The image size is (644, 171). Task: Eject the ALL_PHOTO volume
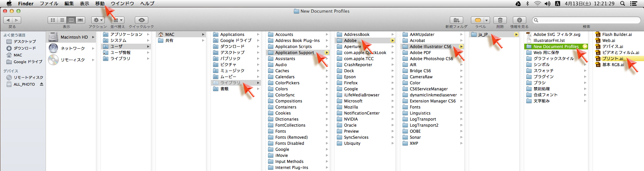click(x=42, y=84)
